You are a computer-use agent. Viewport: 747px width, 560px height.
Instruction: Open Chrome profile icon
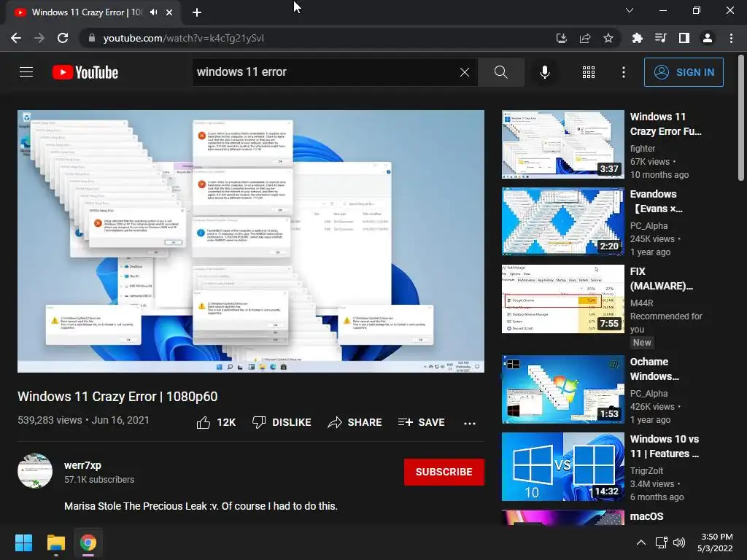[708, 38]
